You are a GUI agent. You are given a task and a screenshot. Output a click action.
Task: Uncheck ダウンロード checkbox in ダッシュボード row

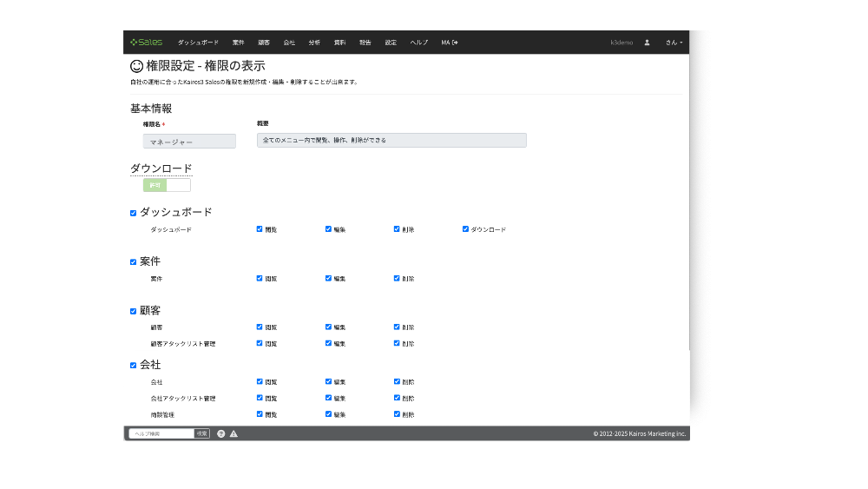[465, 229]
